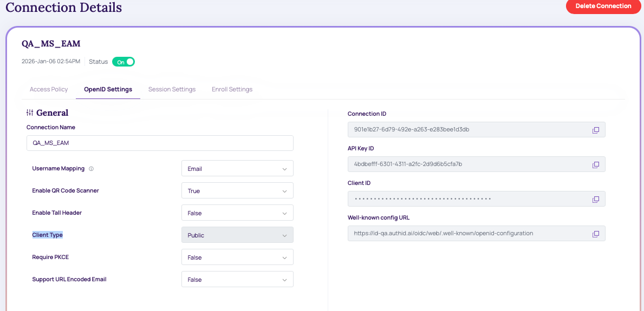Click the Connection Name label
The width and height of the screenshot is (644, 311).
[51, 127]
